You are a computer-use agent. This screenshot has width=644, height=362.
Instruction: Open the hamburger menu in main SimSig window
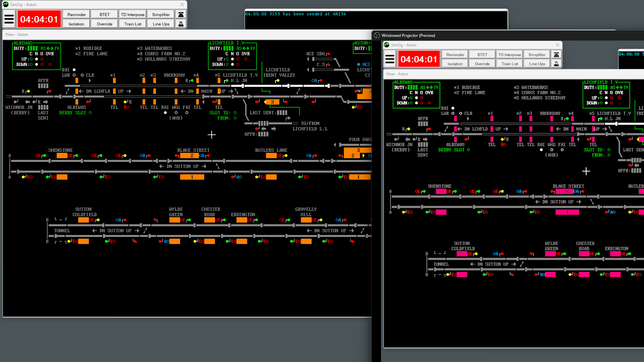9,19
